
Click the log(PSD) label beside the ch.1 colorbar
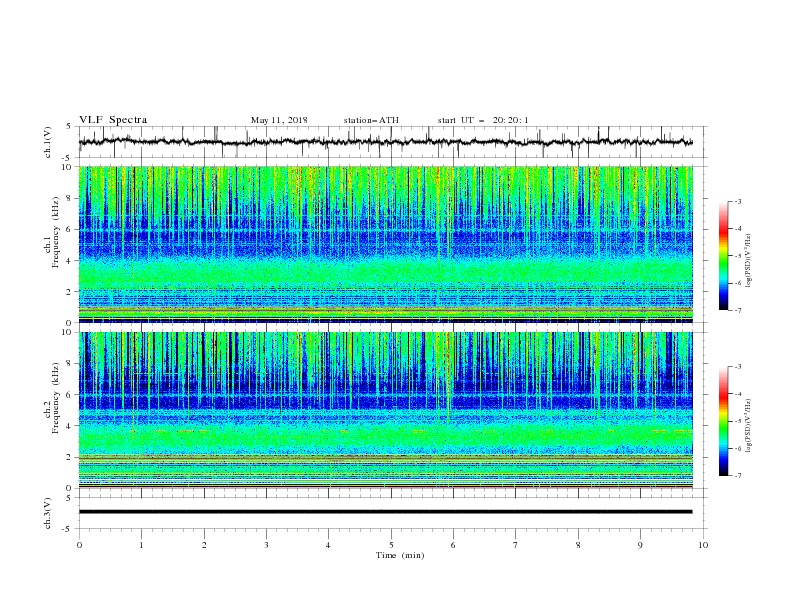(748, 261)
